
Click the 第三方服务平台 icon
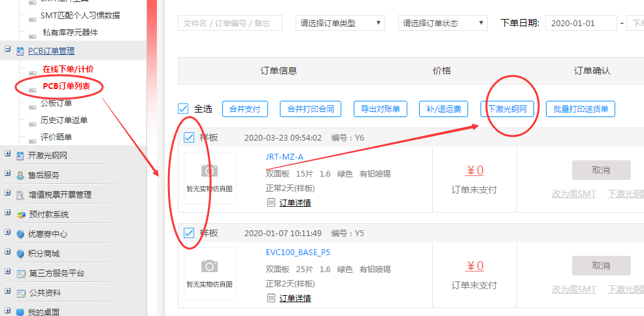pyautogui.click(x=21, y=273)
